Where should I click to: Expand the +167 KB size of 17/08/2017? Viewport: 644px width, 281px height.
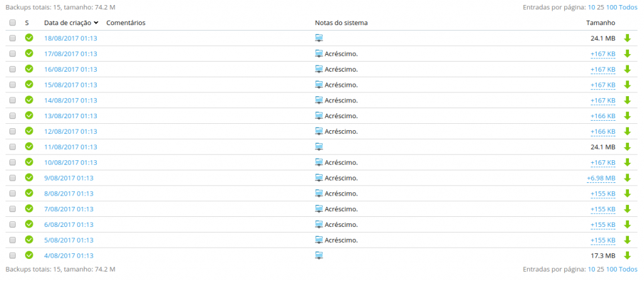602,53
